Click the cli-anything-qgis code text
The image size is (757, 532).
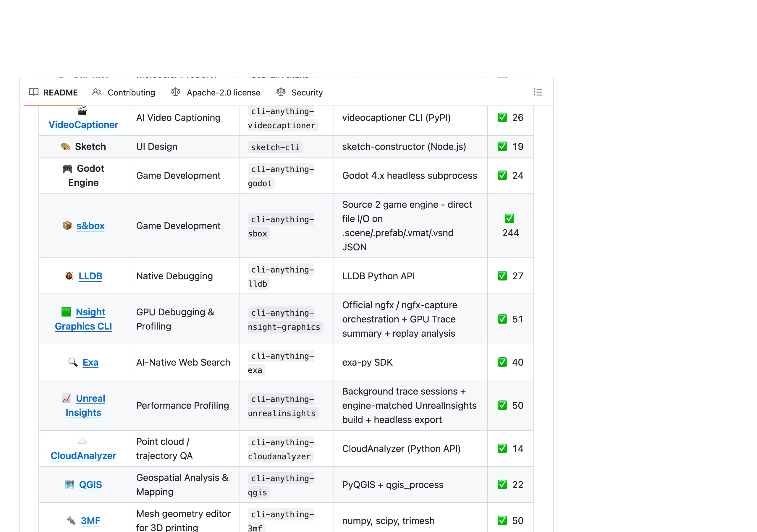[x=281, y=485]
